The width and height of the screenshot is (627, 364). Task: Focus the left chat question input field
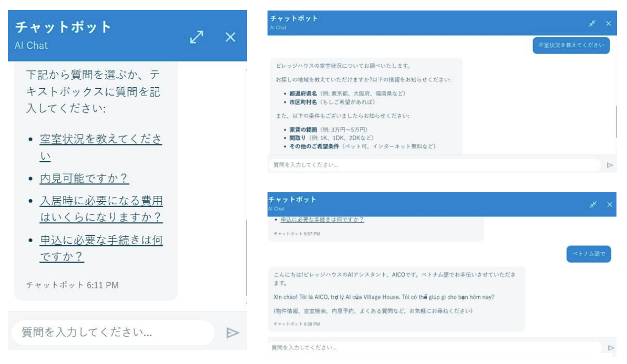click(113, 332)
